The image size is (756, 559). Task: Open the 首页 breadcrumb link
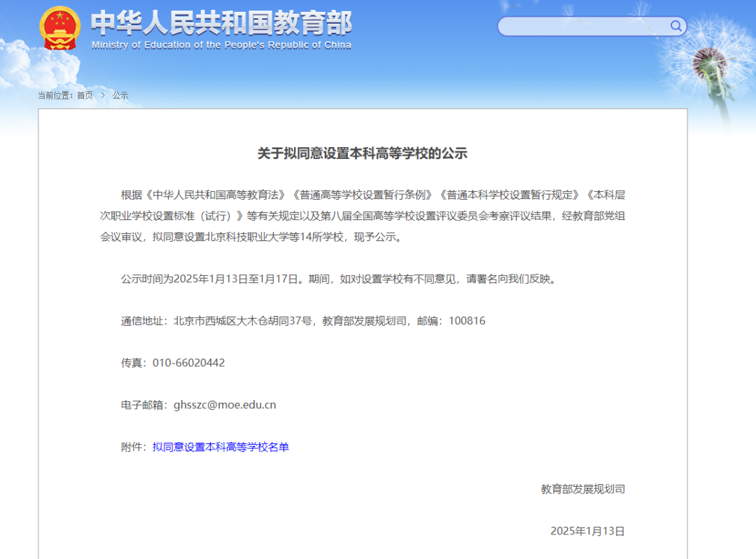coord(85,95)
